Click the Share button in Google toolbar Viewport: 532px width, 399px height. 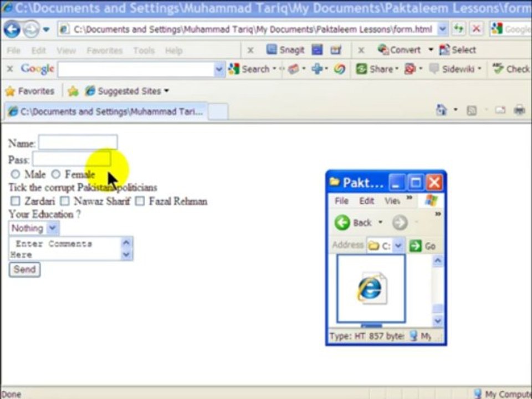[x=375, y=69]
